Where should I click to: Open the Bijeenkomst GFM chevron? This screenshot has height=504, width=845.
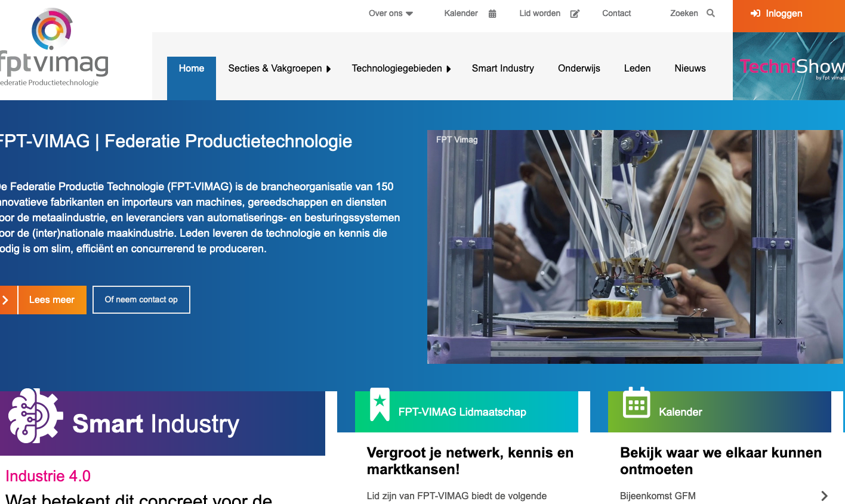[x=824, y=496]
